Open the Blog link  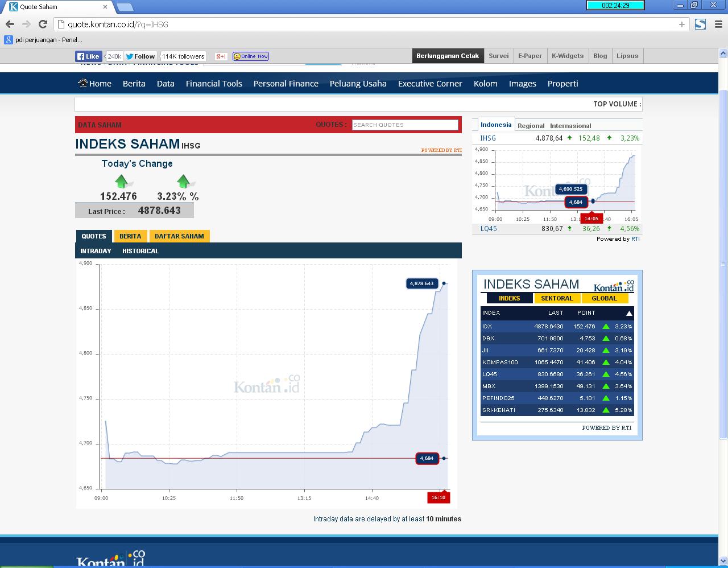click(600, 56)
